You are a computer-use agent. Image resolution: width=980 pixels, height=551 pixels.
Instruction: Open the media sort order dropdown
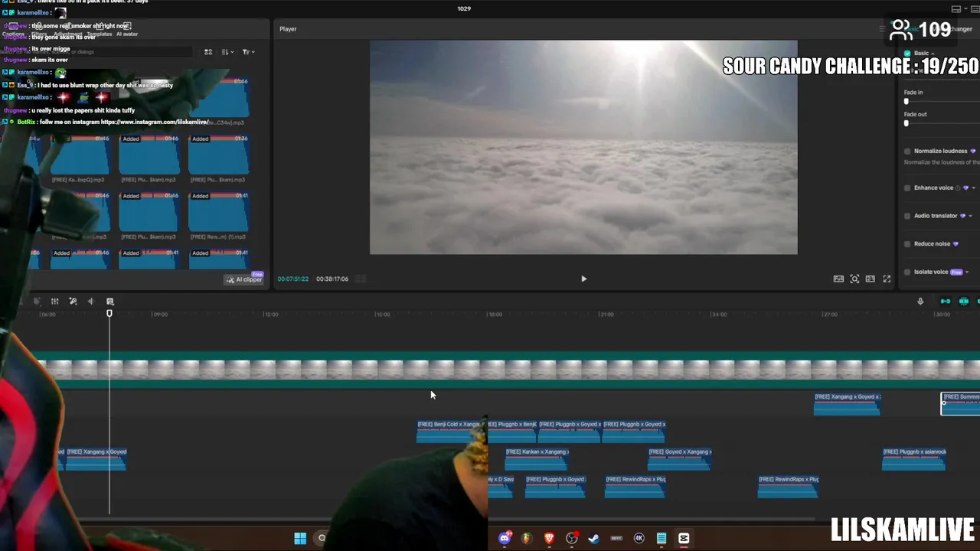pyautogui.click(x=227, y=52)
